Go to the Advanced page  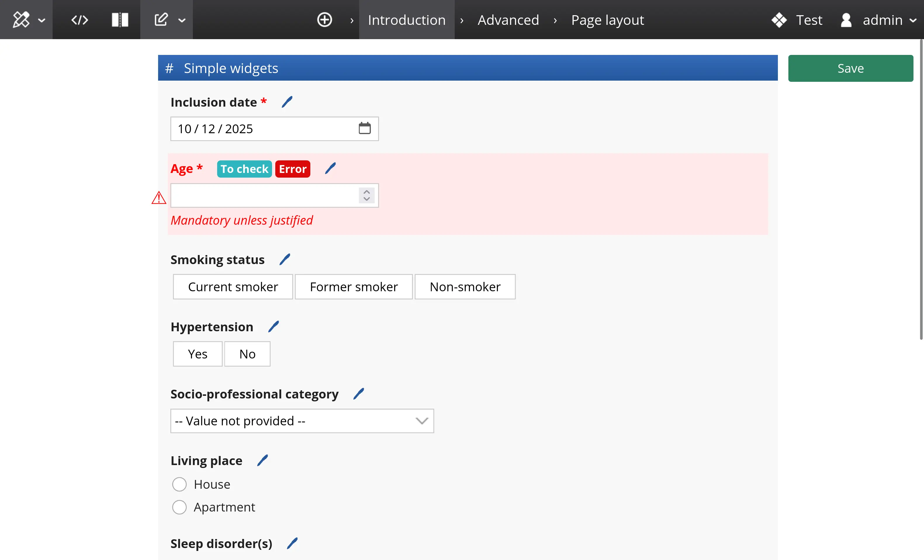click(x=508, y=20)
